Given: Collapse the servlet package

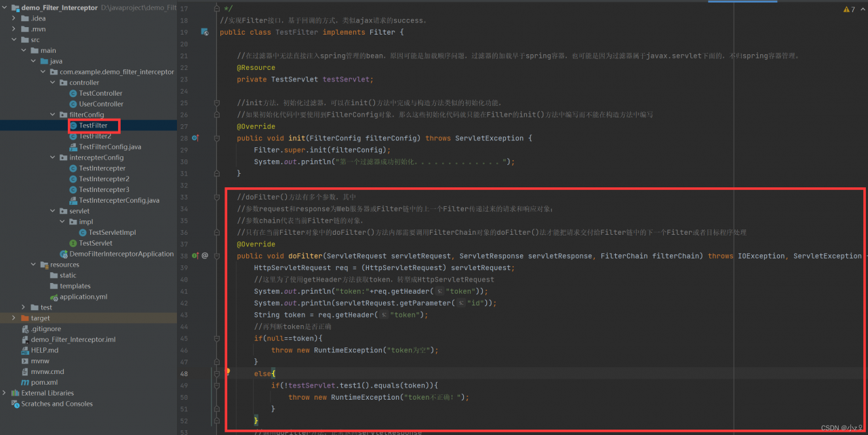Looking at the screenshot, I should pos(54,211).
